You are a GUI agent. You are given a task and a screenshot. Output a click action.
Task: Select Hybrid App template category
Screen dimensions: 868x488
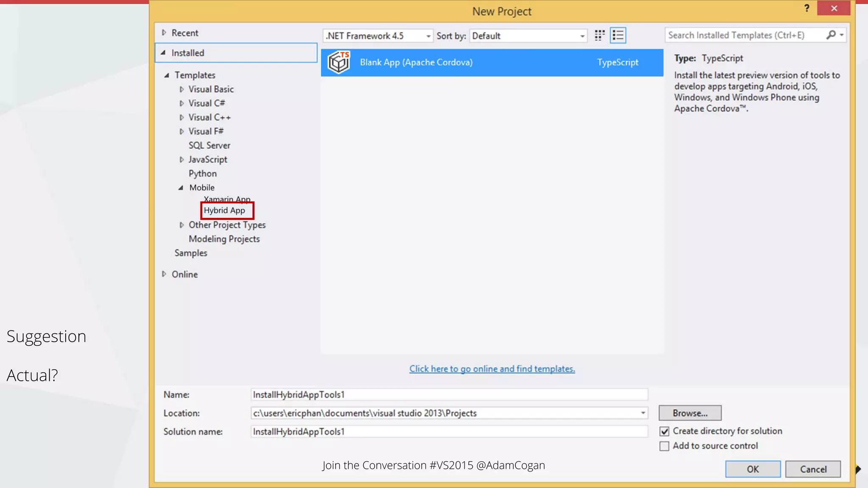[x=225, y=211]
